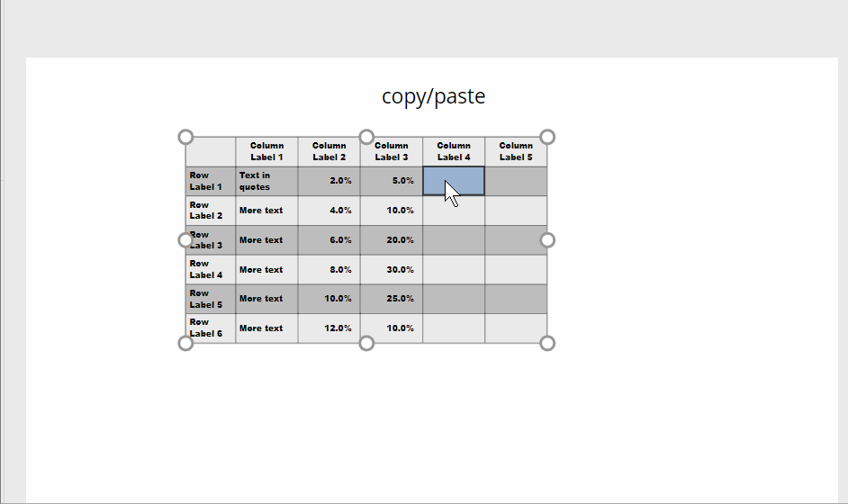Screen dimensions: 848x504
Task: Click the Row Label 6 cell
Action: coord(211,328)
